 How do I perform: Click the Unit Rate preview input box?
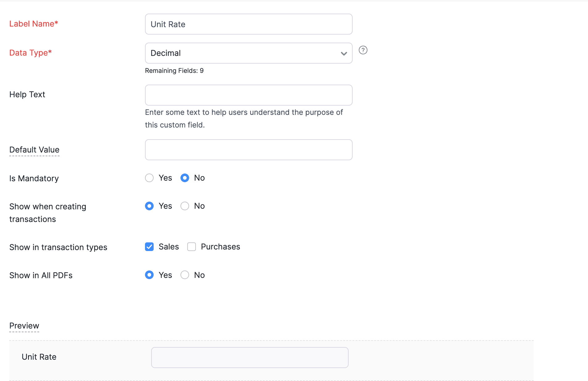tap(250, 358)
